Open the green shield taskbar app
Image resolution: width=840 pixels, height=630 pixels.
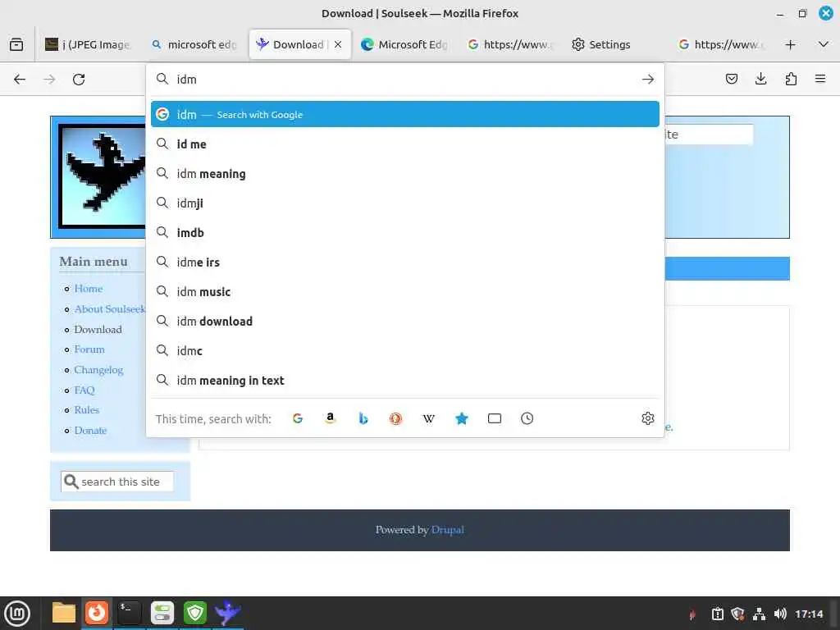click(195, 613)
